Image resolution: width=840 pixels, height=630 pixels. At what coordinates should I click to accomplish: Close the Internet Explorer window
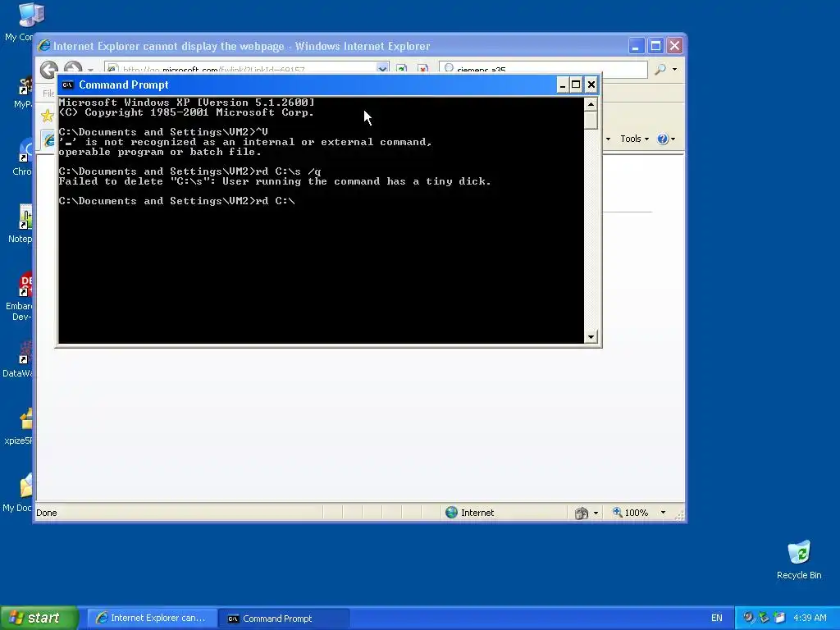(x=675, y=46)
